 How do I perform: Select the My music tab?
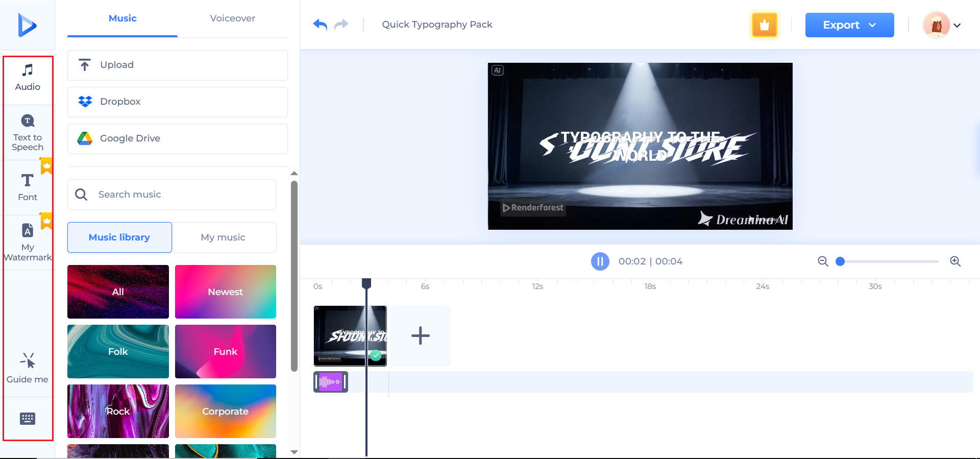pos(223,237)
